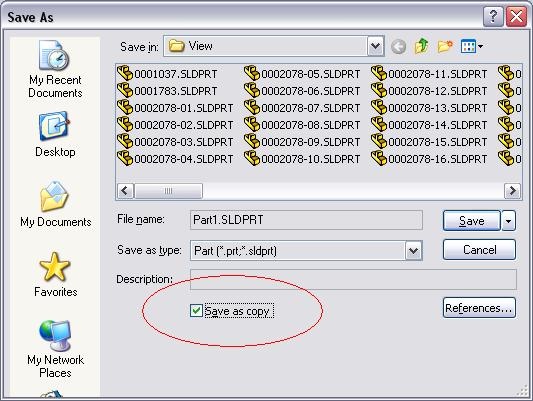This screenshot has height=401, width=533.
Task: Uncheck the Save as copy checkbox
Action: [196, 311]
